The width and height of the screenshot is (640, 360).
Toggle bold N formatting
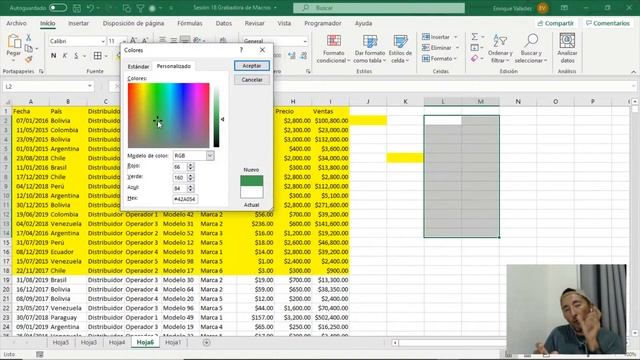(x=53, y=56)
